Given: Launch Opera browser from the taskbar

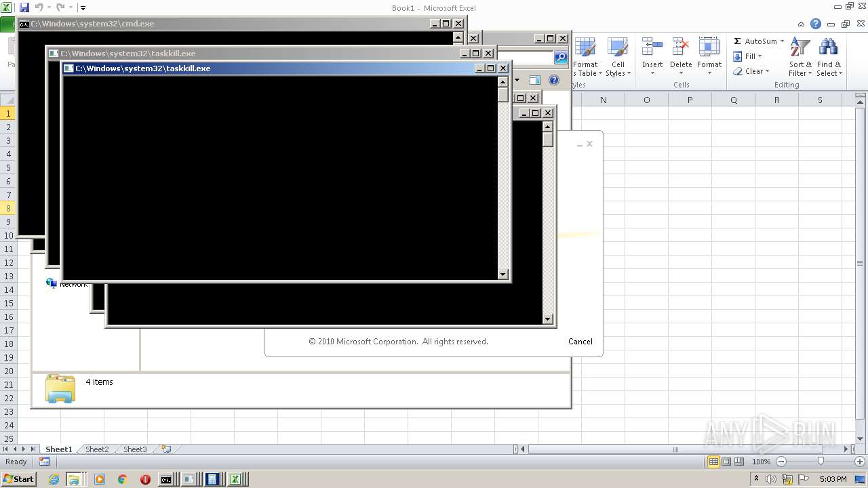Looking at the screenshot, I should tap(145, 479).
